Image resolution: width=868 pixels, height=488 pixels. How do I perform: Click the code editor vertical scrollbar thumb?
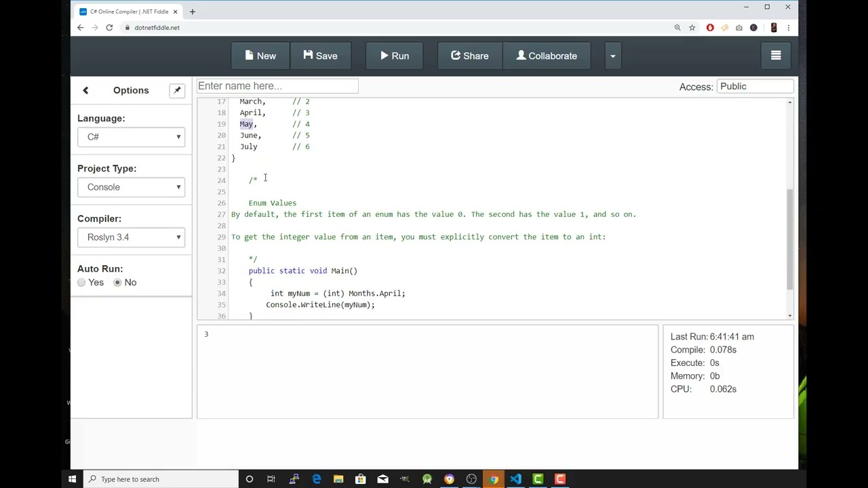(x=789, y=239)
